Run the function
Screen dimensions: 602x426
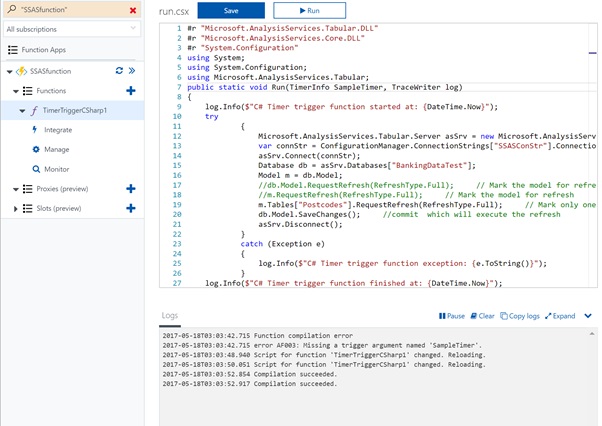(309, 11)
